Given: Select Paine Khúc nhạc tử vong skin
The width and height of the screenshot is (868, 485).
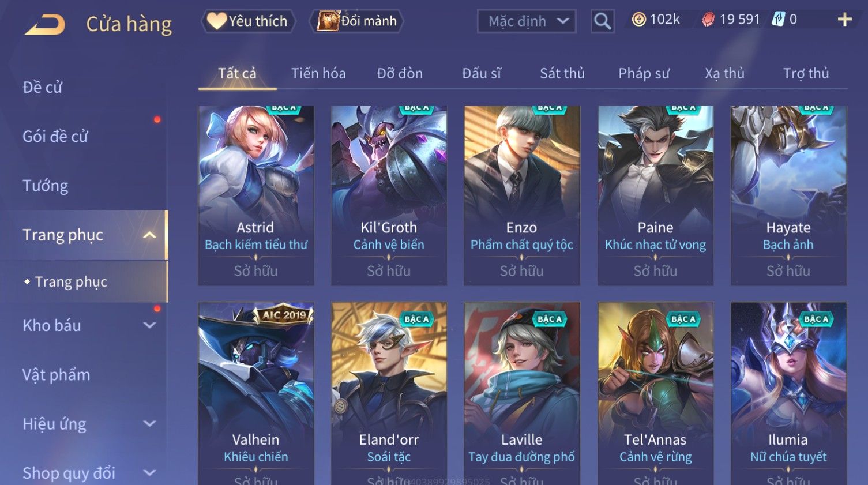Looking at the screenshot, I should (x=655, y=195).
